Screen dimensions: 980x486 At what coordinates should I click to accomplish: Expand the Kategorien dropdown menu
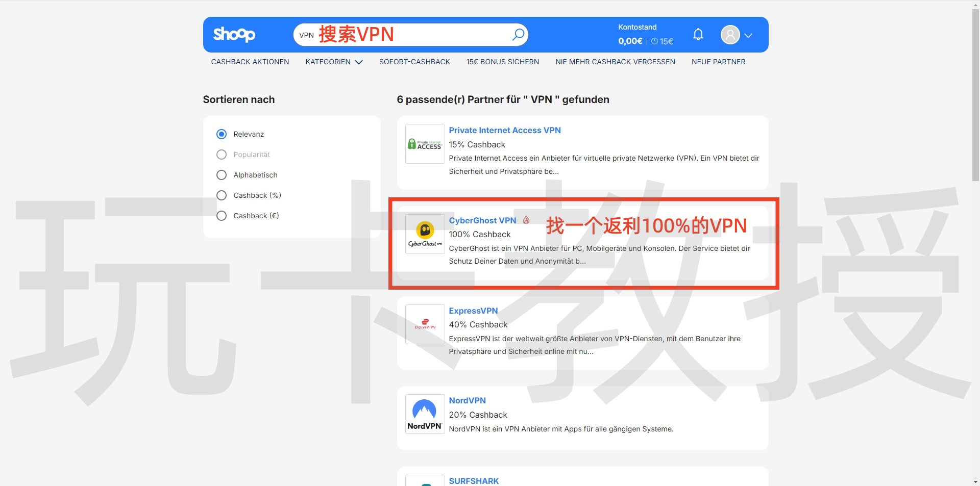pos(334,62)
